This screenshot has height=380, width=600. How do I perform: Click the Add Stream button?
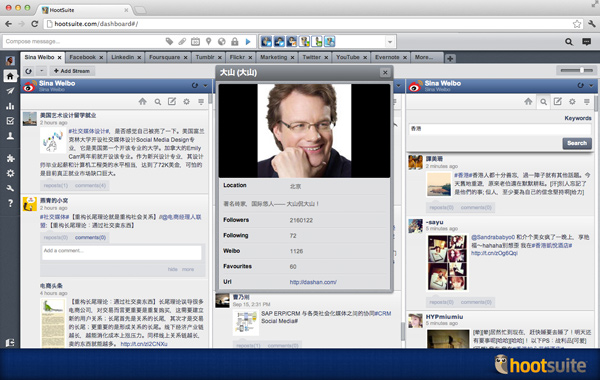click(x=72, y=71)
